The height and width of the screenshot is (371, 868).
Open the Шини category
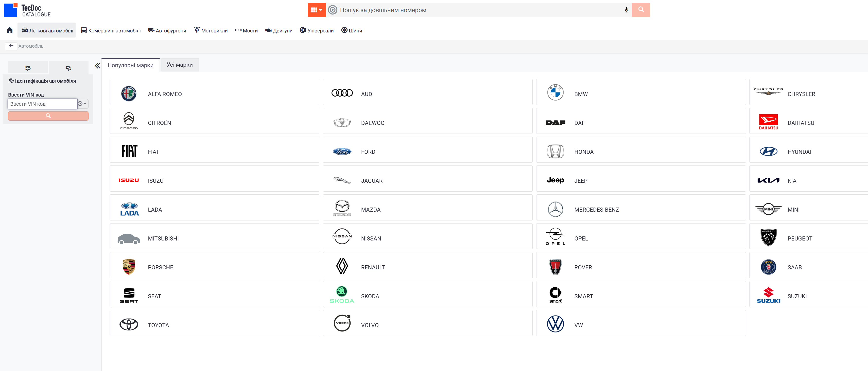[352, 30]
